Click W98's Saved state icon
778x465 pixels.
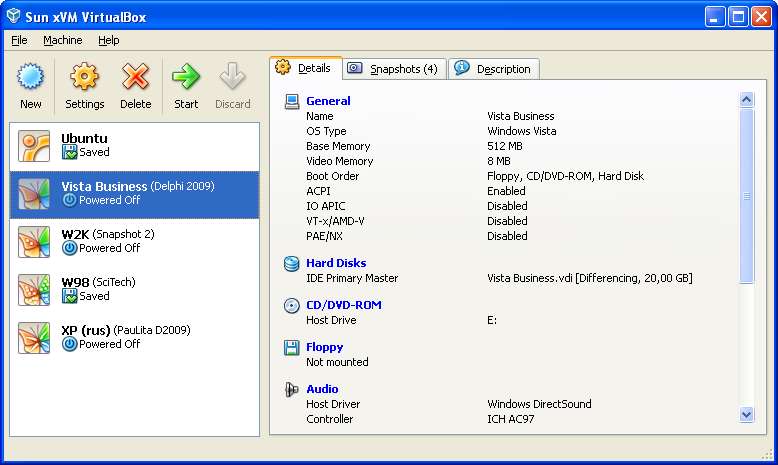tap(69, 296)
